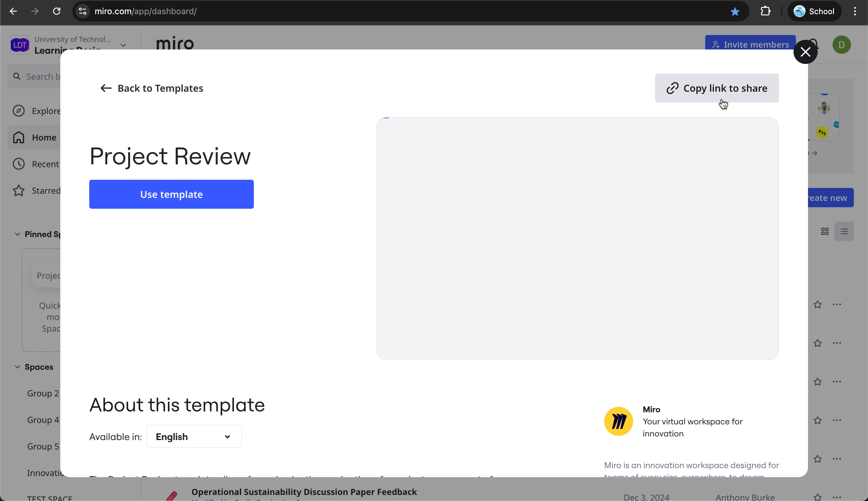Click the Use template button
The width and height of the screenshot is (868, 501).
point(171,194)
